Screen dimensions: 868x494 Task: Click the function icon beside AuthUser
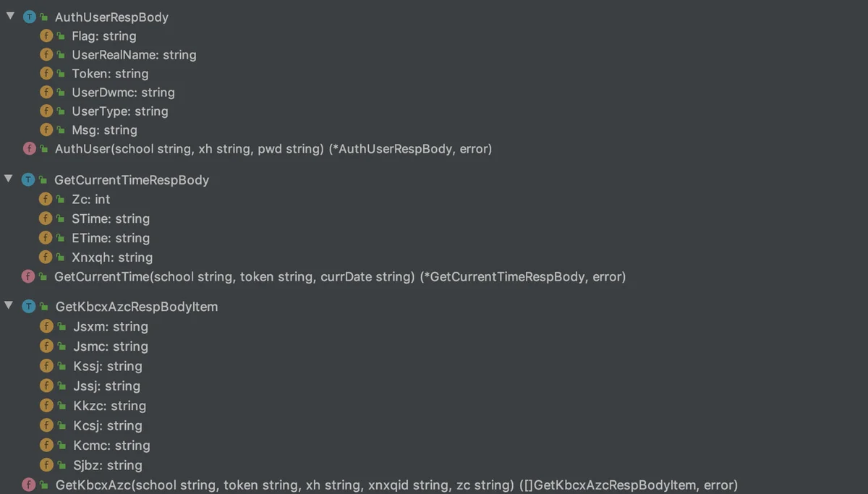(x=29, y=148)
